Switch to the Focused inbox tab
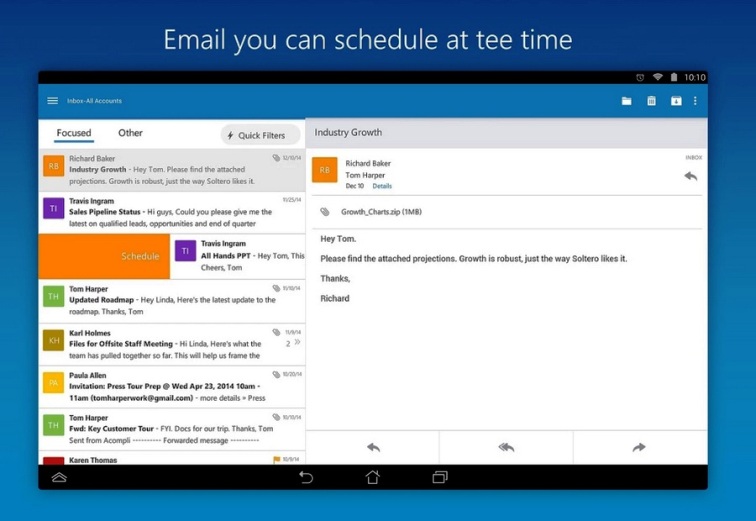Screen dimensions: 756x521 (74, 133)
